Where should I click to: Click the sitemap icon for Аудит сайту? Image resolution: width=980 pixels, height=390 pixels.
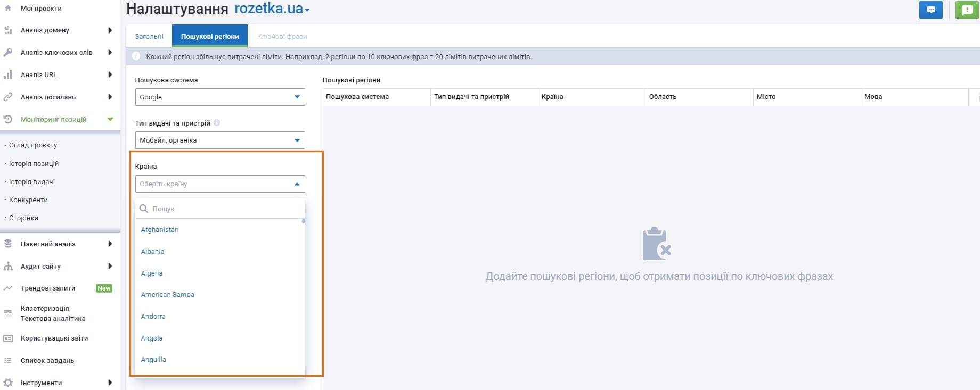click(8, 267)
